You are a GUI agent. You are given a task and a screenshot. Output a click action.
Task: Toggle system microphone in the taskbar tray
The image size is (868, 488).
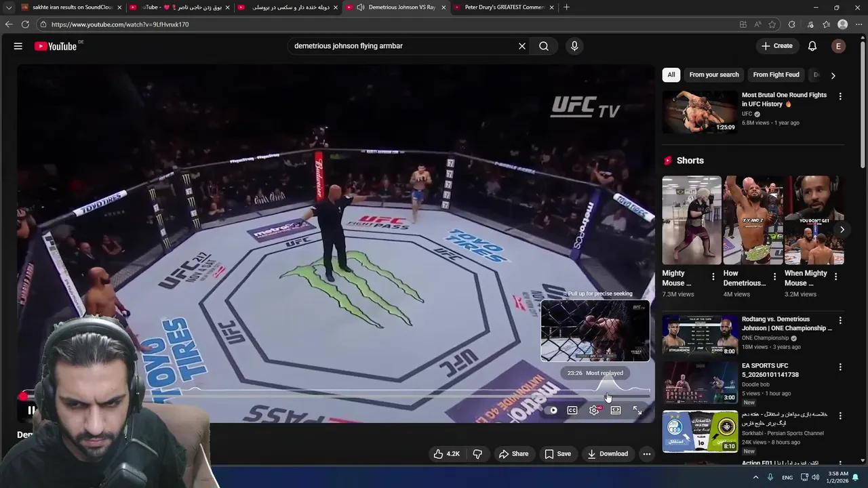tap(770, 477)
